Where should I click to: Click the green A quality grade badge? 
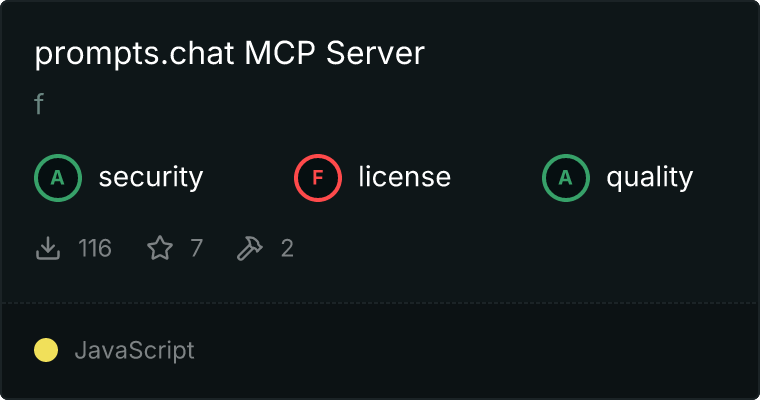pyautogui.click(x=566, y=178)
